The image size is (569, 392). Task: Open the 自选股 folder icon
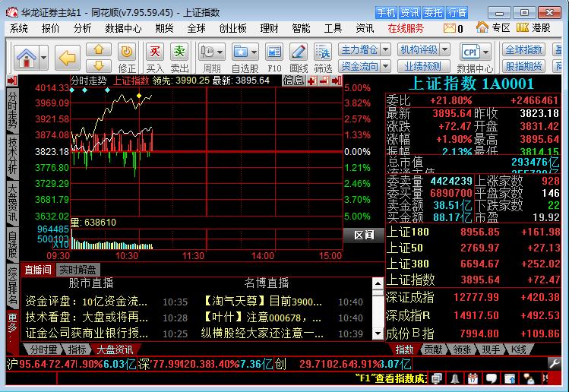[241, 52]
